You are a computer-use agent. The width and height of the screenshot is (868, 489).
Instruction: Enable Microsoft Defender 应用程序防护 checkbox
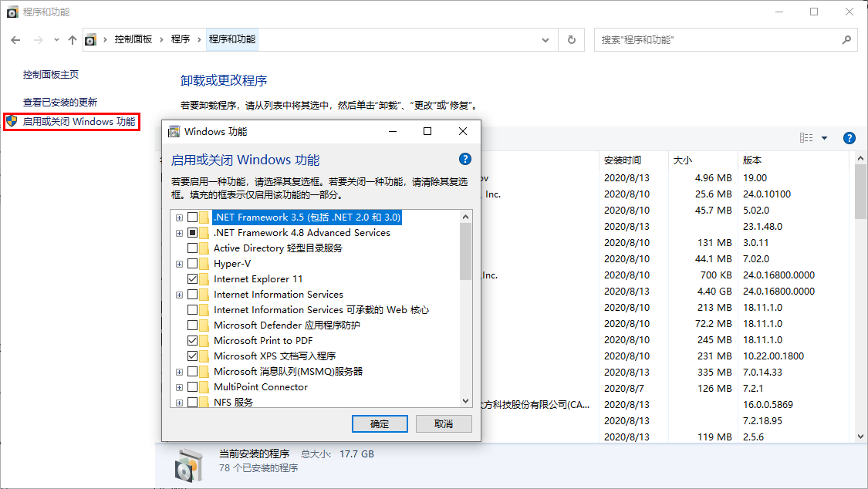tap(193, 325)
